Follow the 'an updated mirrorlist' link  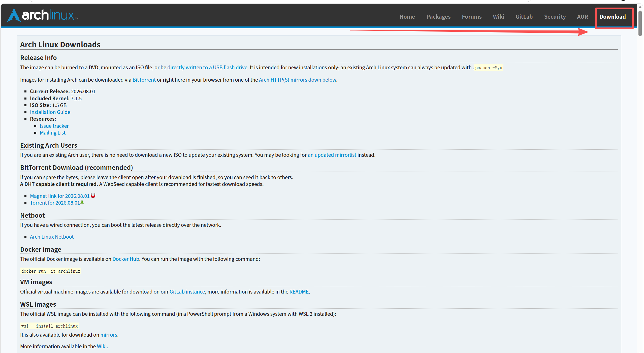tap(332, 155)
